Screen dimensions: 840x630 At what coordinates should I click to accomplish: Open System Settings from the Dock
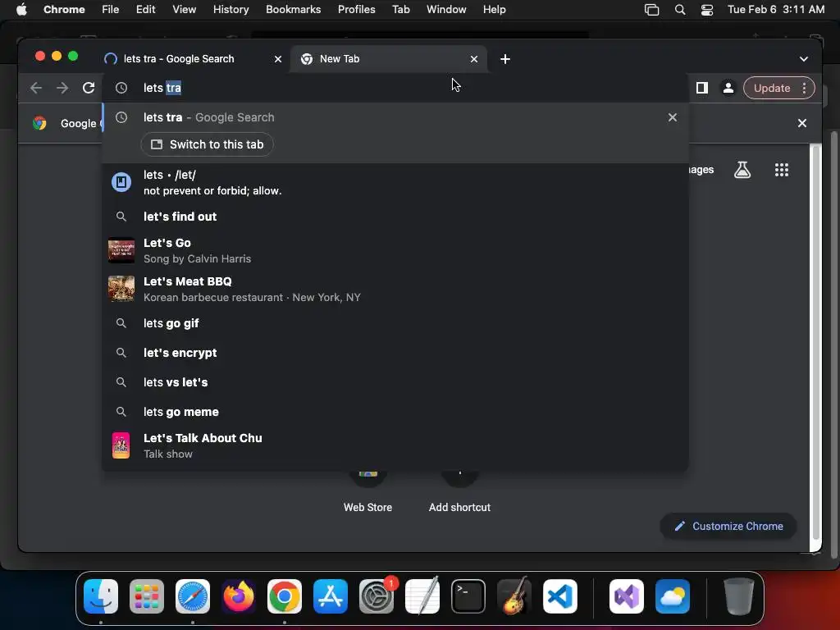point(377,596)
